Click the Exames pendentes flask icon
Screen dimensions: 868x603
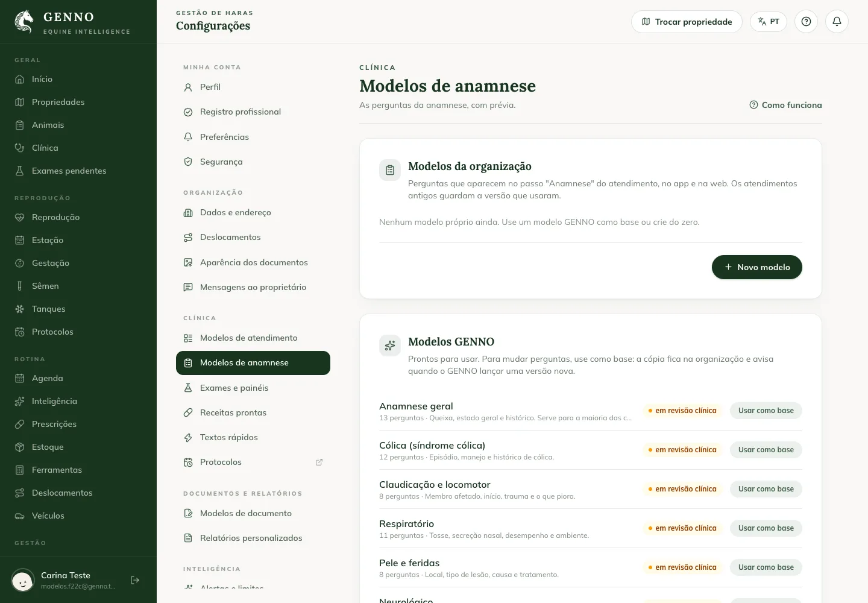coord(20,171)
